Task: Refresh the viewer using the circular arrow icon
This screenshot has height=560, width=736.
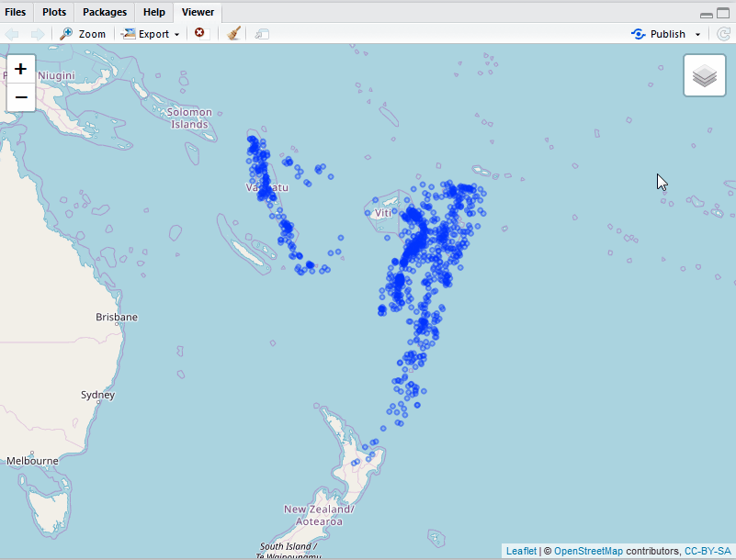Action: [724, 33]
